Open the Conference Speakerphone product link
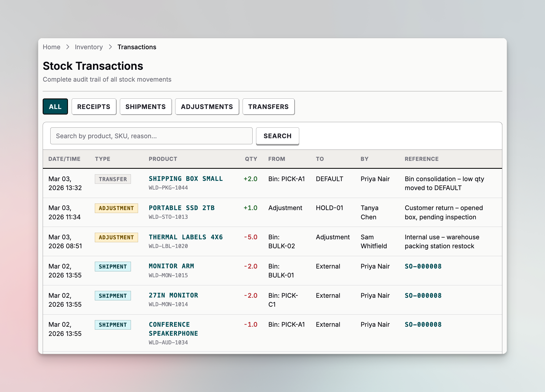This screenshot has height=392, width=545. click(173, 329)
